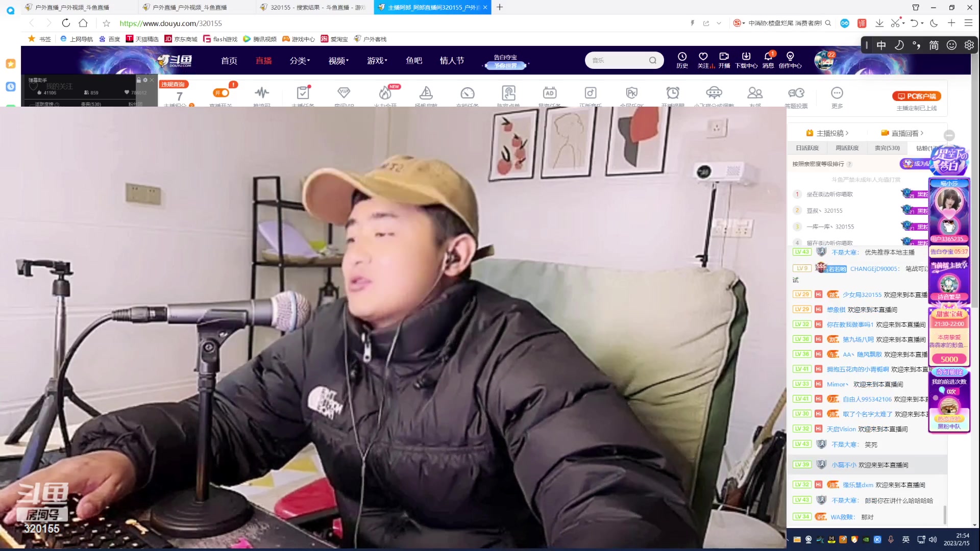Screen dimensions: 980x551
Task: Toggle the 直播开关 orange switch
Action: coord(221,92)
